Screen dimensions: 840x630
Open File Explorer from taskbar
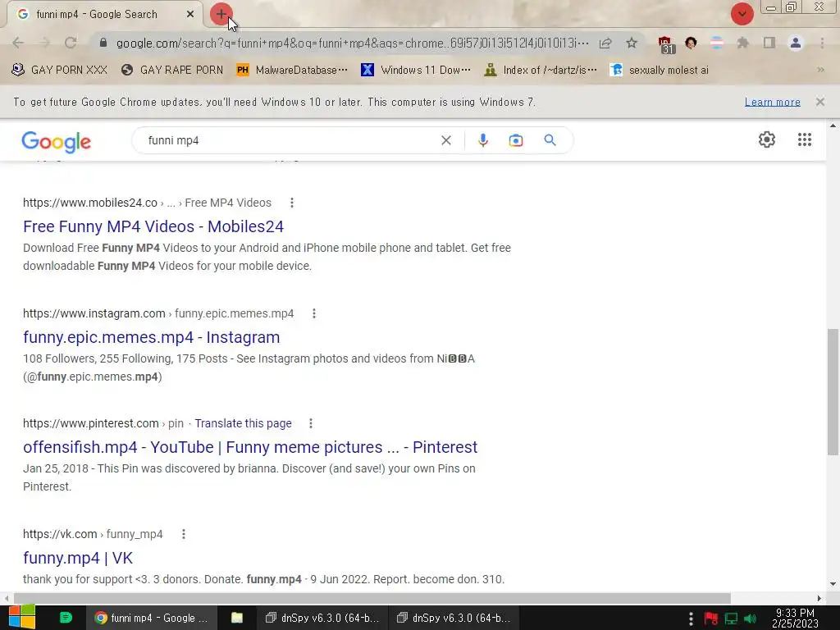click(x=237, y=618)
